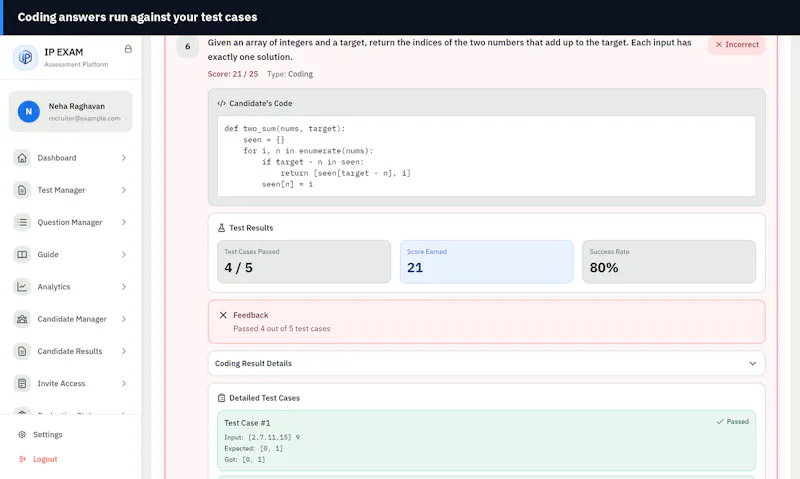Click the Invite Access icon
This screenshot has width=800, height=479.
click(22, 383)
